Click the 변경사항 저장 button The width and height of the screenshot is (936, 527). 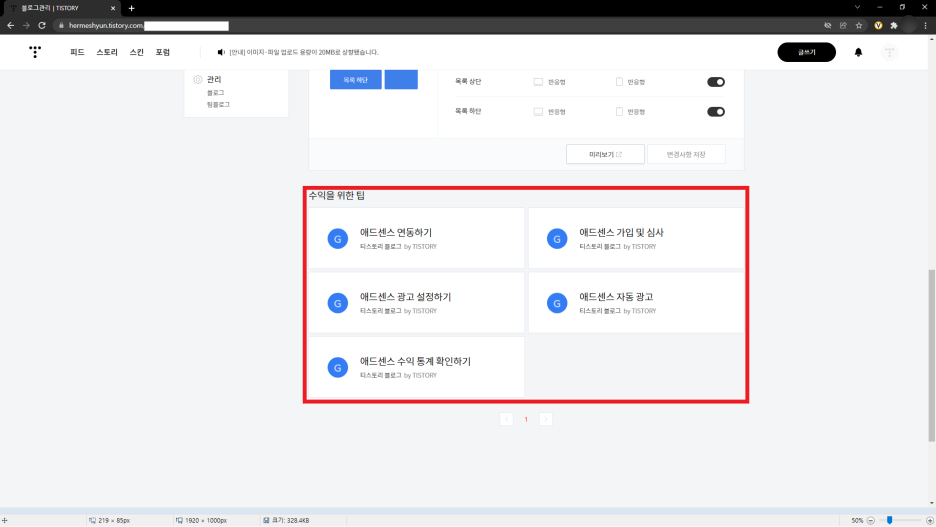click(x=686, y=154)
